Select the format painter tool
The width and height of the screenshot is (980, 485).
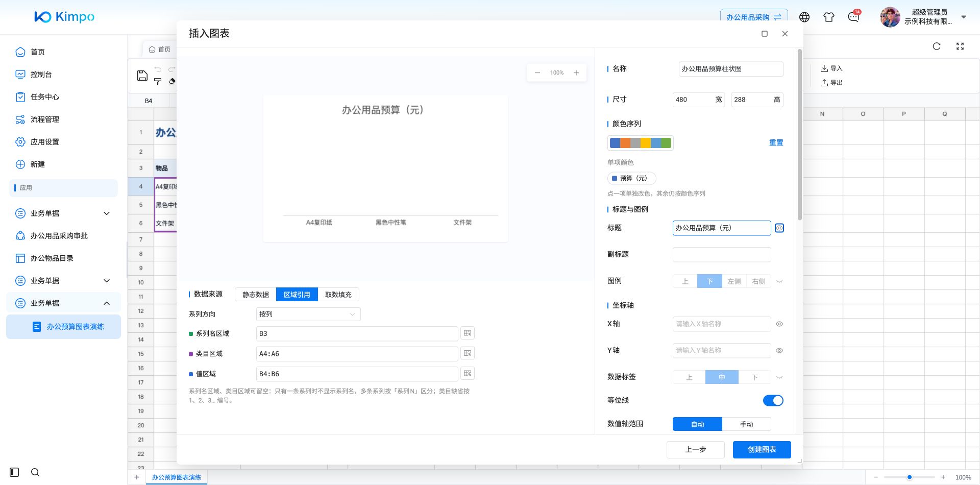coord(158,82)
